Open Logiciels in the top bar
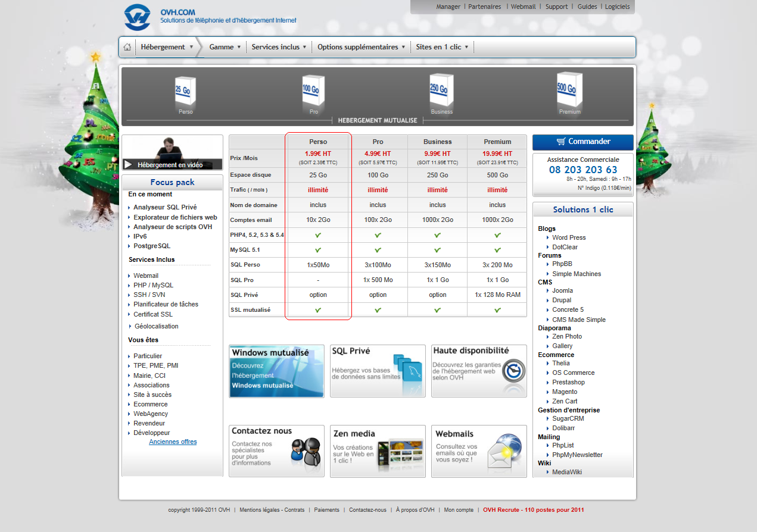Screen dimensions: 757x532 point(617,7)
